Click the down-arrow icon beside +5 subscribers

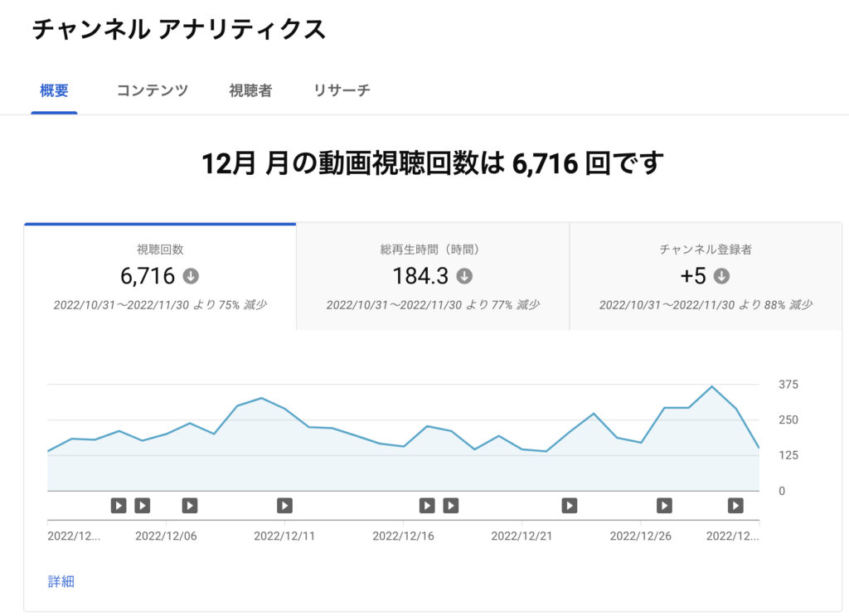(x=722, y=276)
